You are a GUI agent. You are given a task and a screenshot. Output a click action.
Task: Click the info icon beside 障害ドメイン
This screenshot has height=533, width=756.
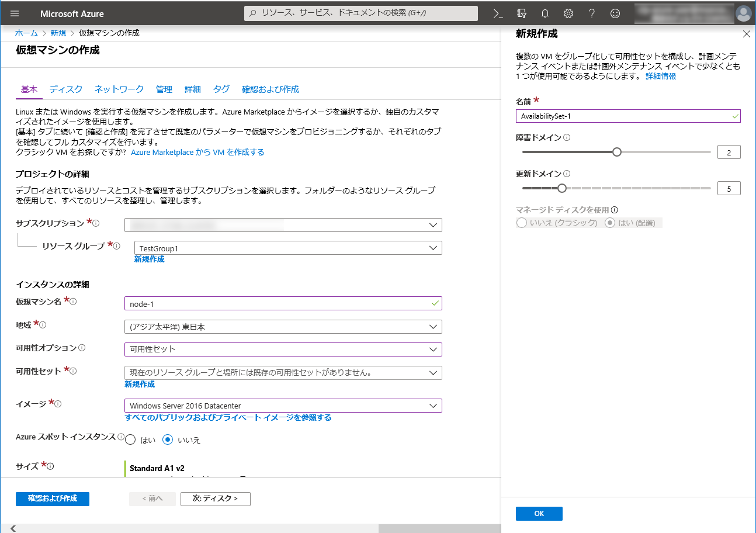[x=567, y=138]
